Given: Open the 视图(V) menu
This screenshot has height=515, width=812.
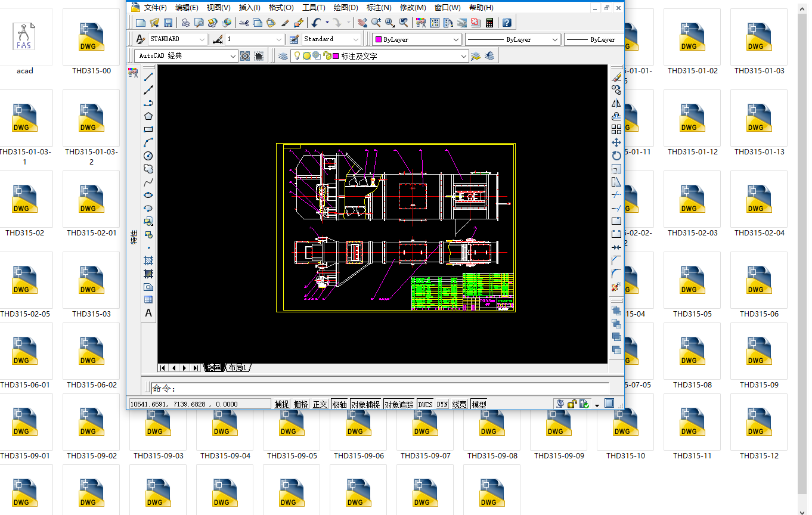Looking at the screenshot, I should click(x=218, y=8).
